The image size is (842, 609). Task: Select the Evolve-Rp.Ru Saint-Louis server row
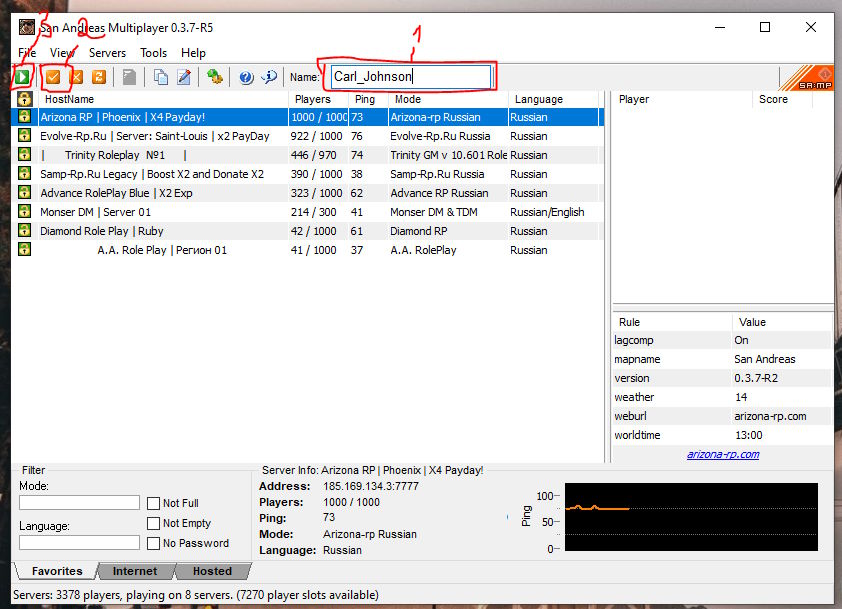click(x=308, y=136)
